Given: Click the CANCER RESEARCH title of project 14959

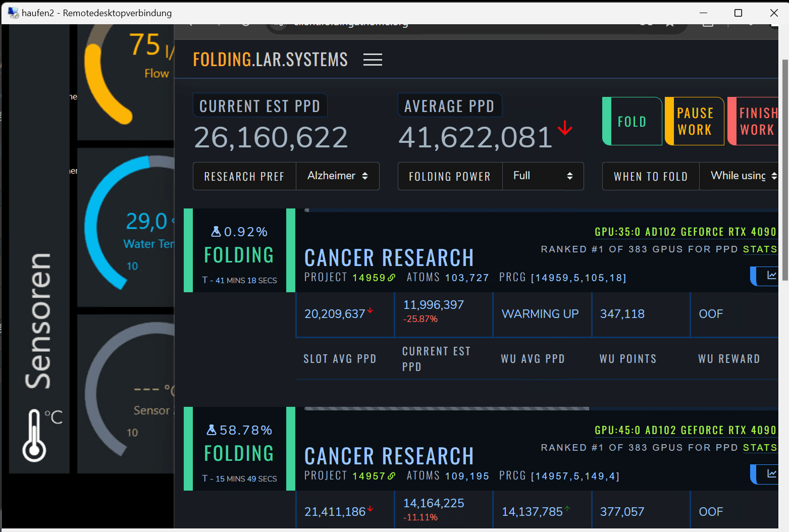Looking at the screenshot, I should [x=389, y=258].
